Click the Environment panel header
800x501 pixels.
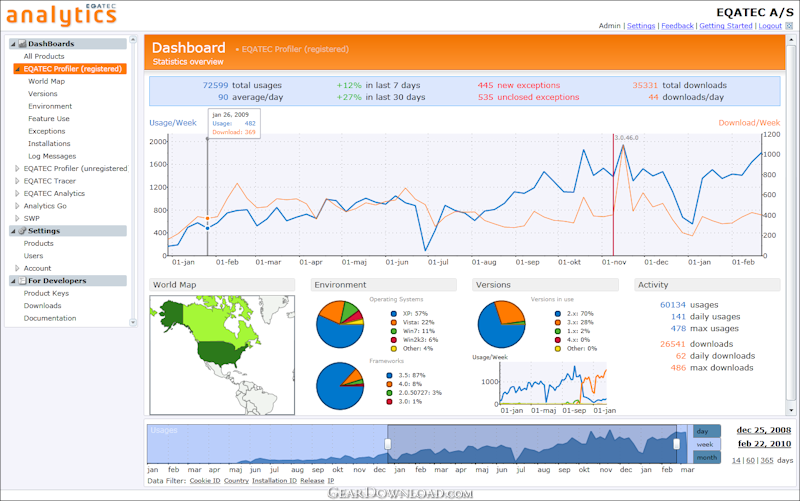pos(384,285)
